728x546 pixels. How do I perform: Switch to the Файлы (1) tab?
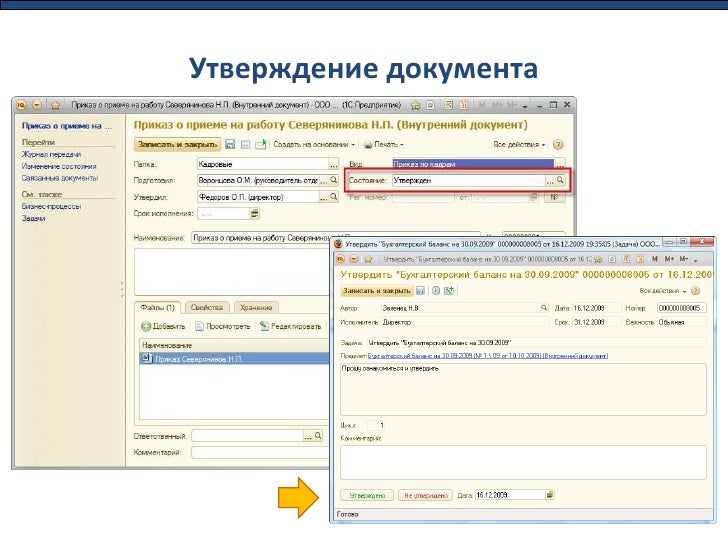pos(157,307)
